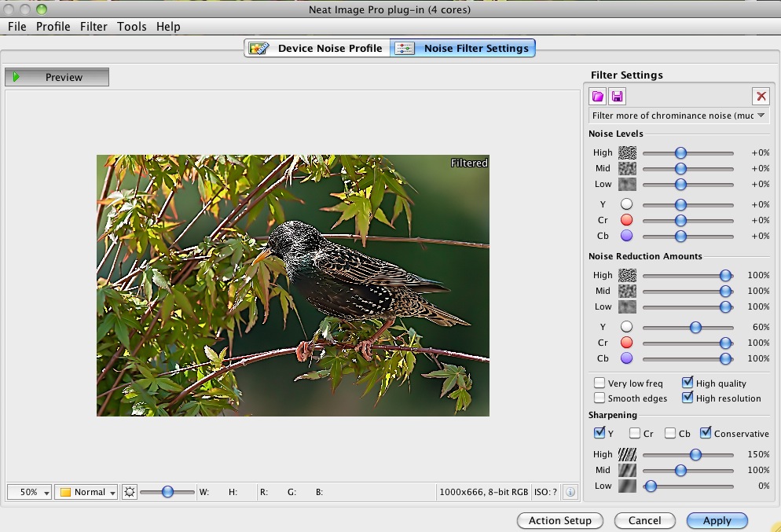Click the Preview button
This screenshot has width=781, height=532.
pyautogui.click(x=57, y=77)
